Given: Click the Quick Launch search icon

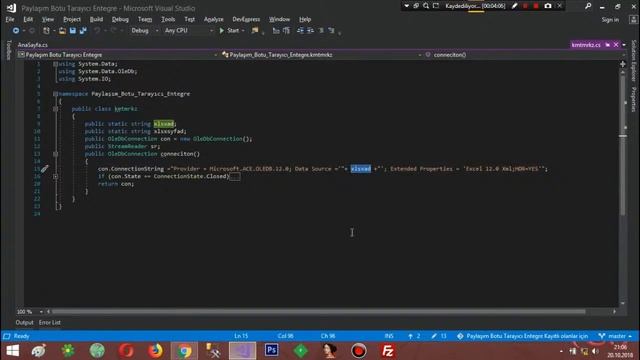Looking at the screenshot, I should coord(588,6).
